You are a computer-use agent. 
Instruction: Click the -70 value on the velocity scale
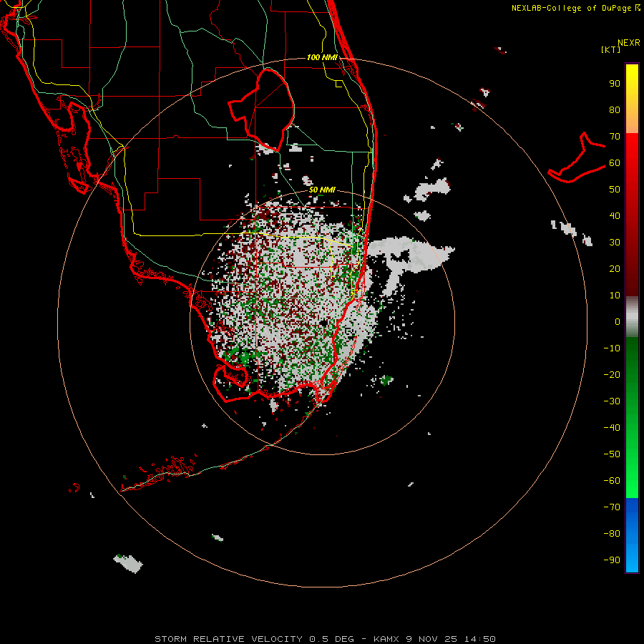point(612,507)
